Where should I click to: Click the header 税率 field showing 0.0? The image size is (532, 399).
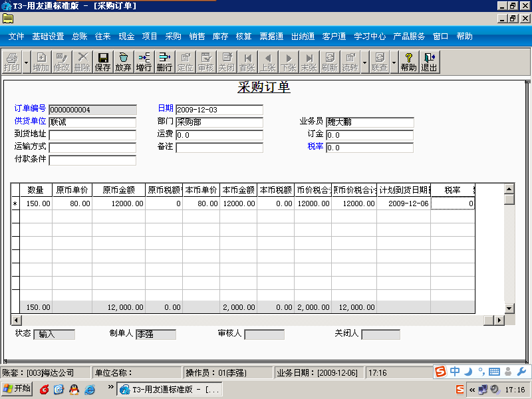point(370,148)
